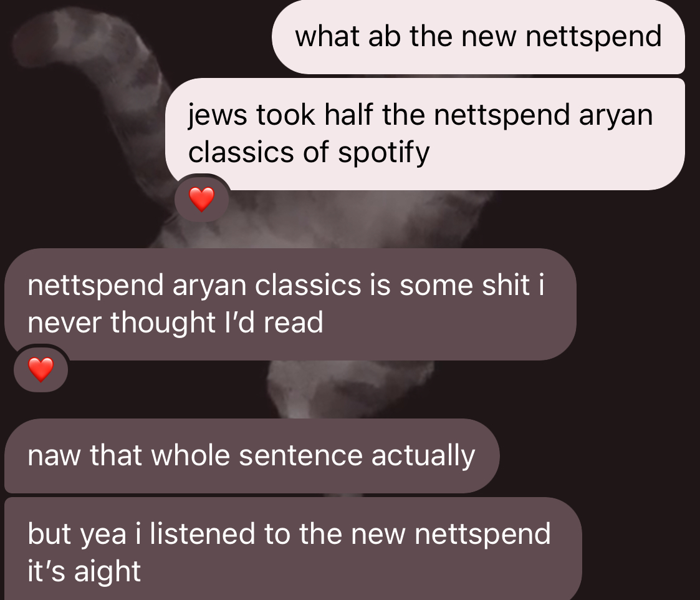Tap the 'never thought I'd read' message bubble
This screenshot has width=700, height=600.
coord(290,304)
